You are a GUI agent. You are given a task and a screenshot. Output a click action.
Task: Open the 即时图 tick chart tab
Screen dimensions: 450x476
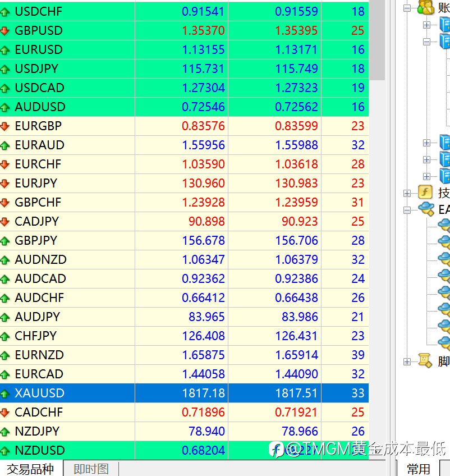(x=91, y=469)
